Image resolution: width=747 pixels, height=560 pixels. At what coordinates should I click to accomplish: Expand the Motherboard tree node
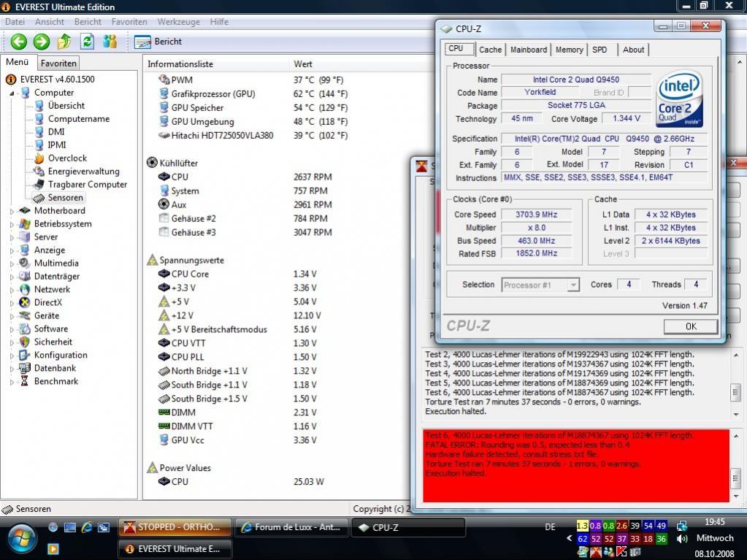click(12, 211)
